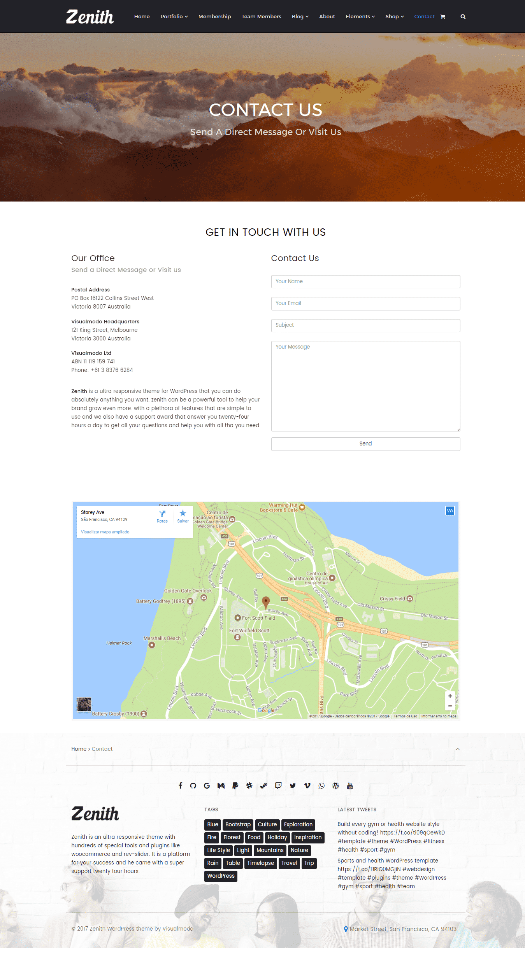
Task: Open the Slack social icon
Action: coord(249,785)
